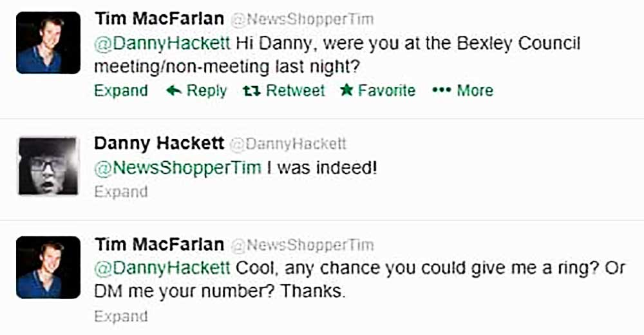
Task: Click the Reply arrow icon
Action: pos(174,91)
